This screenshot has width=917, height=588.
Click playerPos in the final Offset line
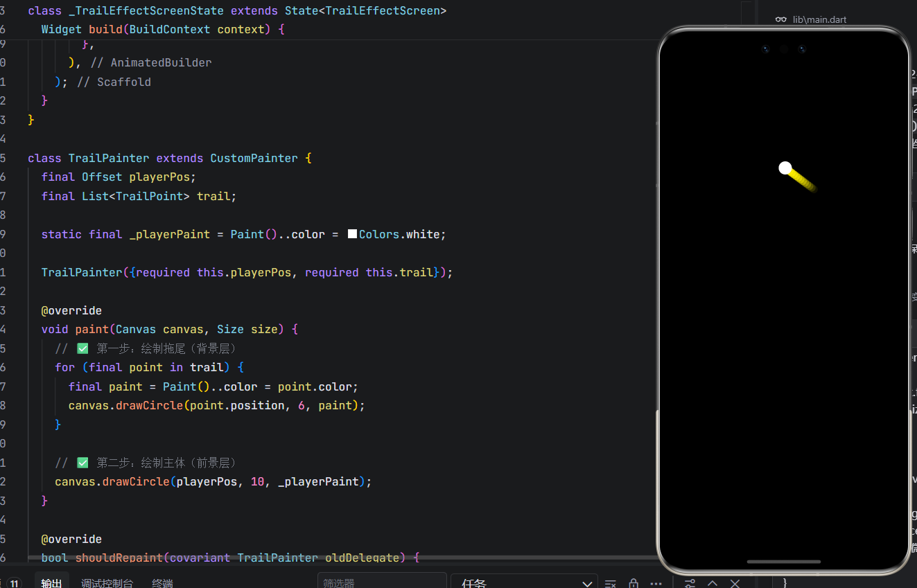(159, 177)
